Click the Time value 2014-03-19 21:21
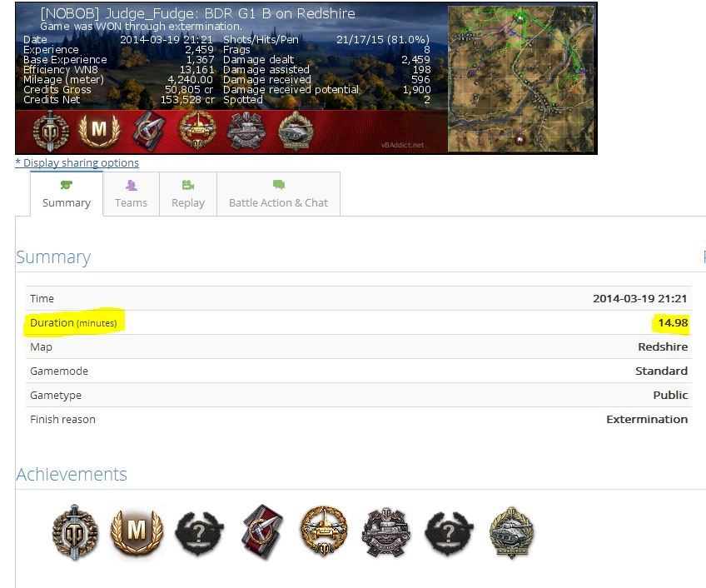 [639, 298]
